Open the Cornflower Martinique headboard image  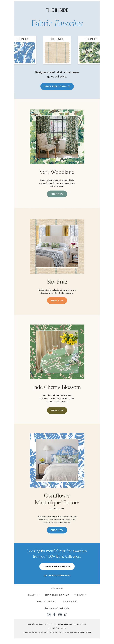pos(57,460)
